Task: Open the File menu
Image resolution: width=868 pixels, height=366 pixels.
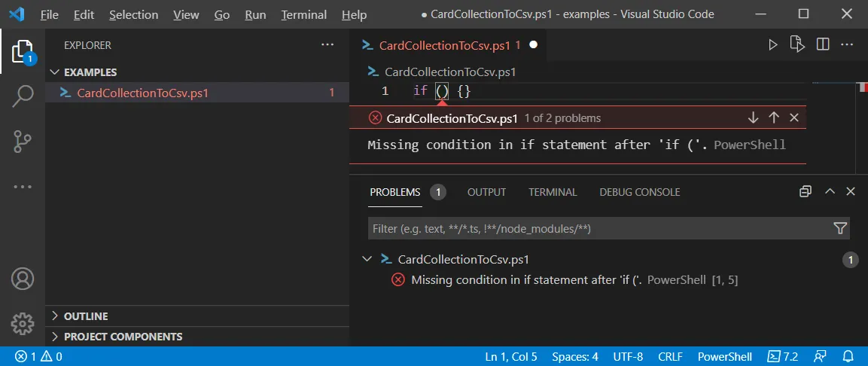Action: coord(49,14)
